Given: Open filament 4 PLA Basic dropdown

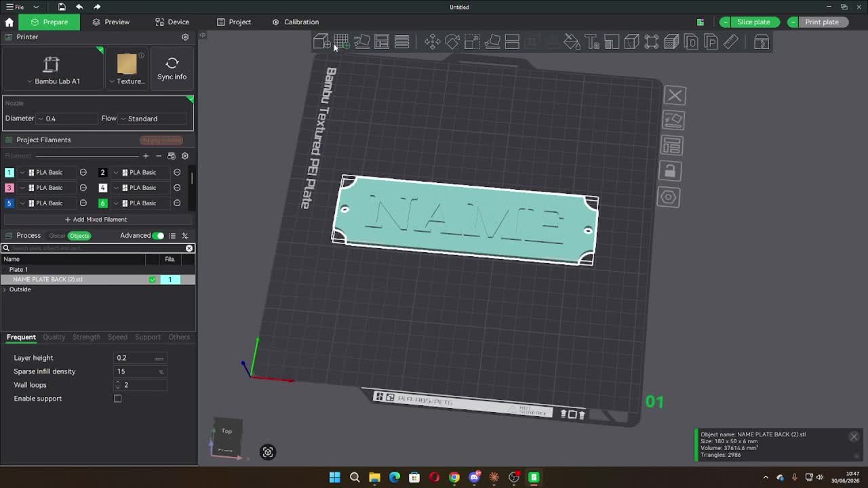Looking at the screenshot, I should tap(141, 188).
